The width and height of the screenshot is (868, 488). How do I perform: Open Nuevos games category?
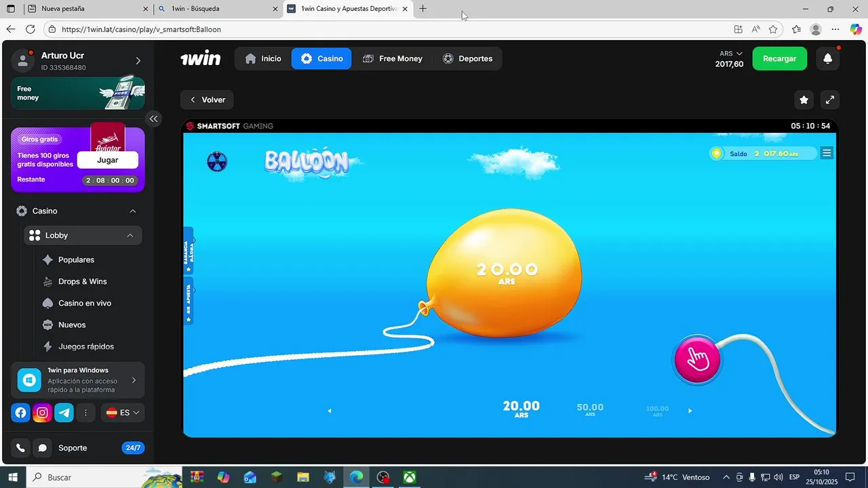[72, 325]
